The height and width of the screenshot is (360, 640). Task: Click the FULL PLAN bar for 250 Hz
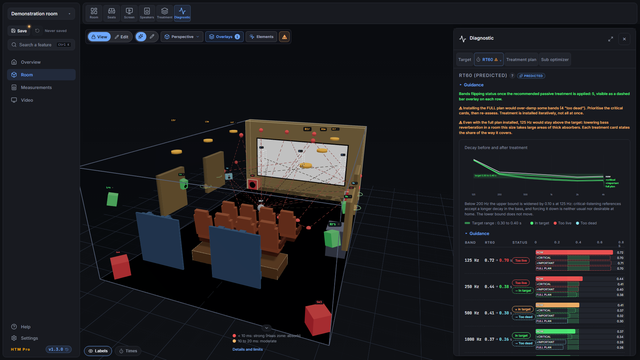coord(557,295)
